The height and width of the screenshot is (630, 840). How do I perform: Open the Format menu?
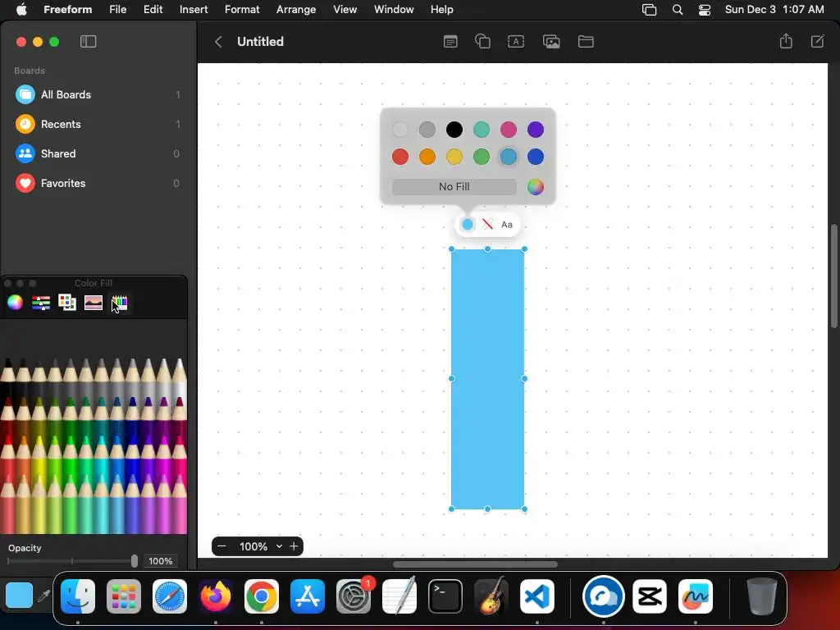coord(242,9)
